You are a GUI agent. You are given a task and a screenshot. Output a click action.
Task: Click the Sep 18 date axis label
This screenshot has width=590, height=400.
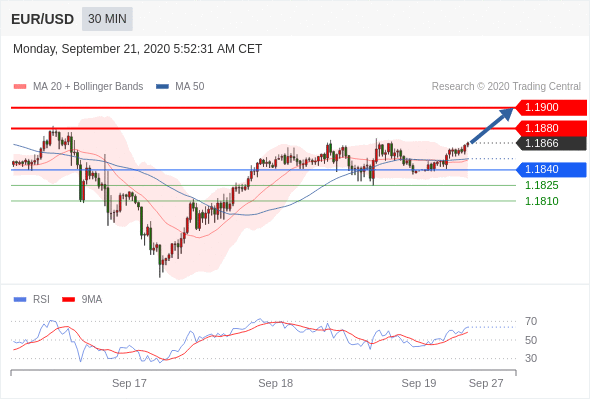[x=275, y=383]
